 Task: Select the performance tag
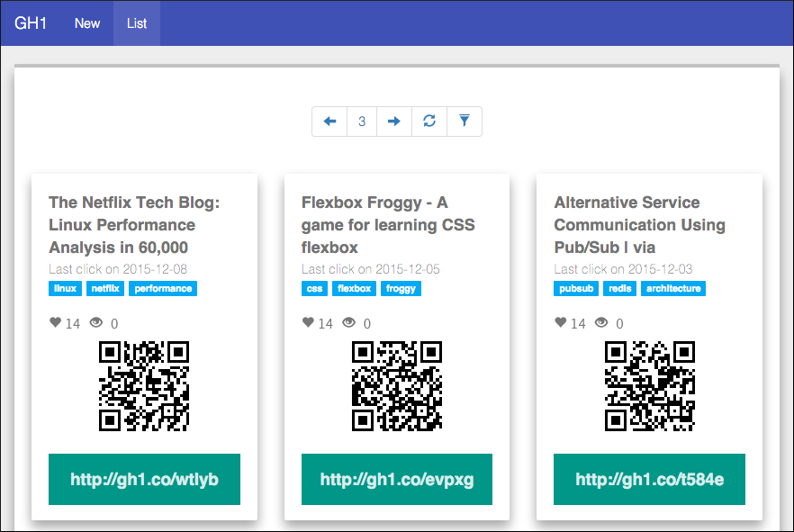tap(163, 289)
